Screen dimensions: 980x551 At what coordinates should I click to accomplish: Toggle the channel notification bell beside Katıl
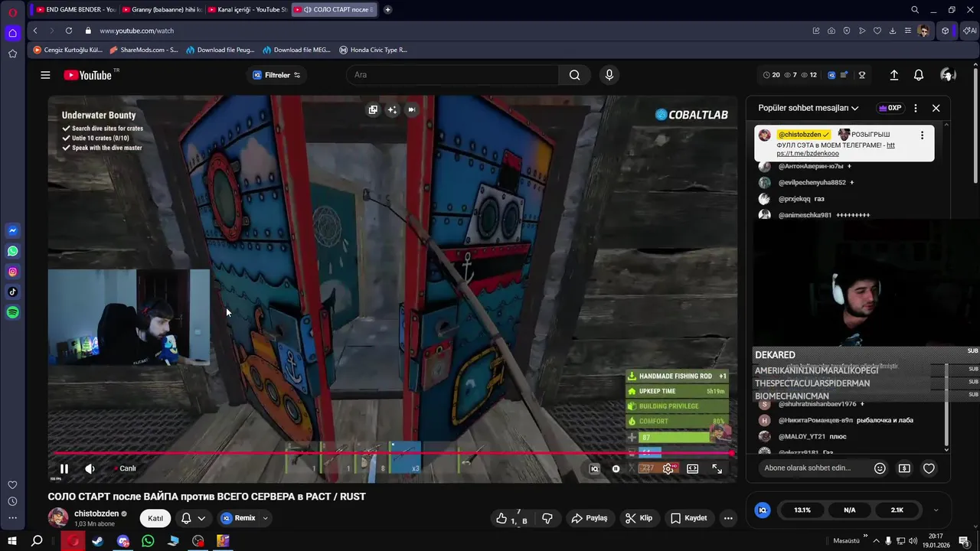click(x=193, y=518)
